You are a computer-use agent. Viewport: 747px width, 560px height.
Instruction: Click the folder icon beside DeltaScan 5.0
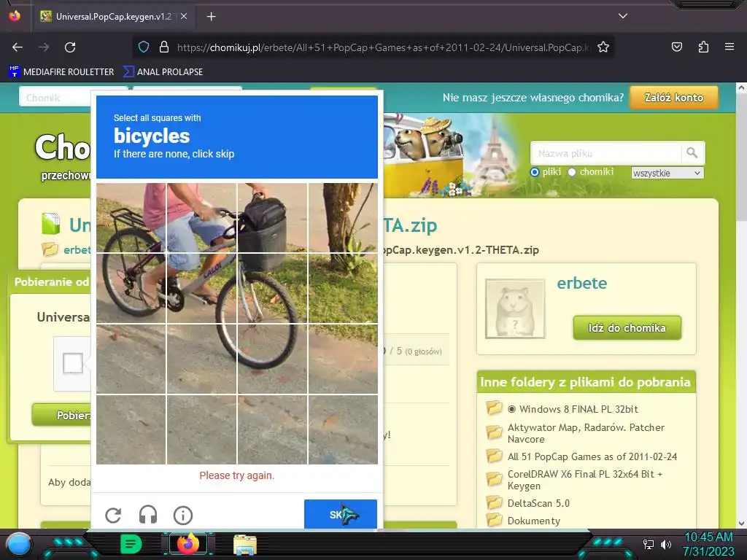[x=494, y=502]
